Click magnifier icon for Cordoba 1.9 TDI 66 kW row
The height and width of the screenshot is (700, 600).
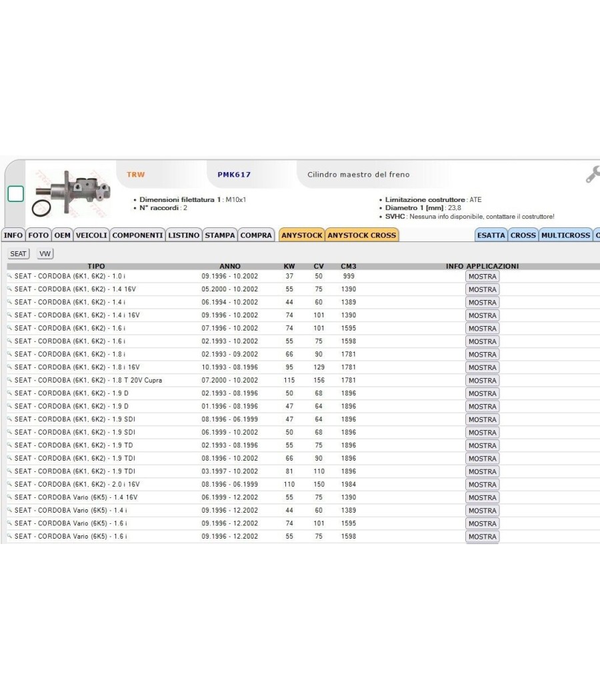(x=9, y=457)
